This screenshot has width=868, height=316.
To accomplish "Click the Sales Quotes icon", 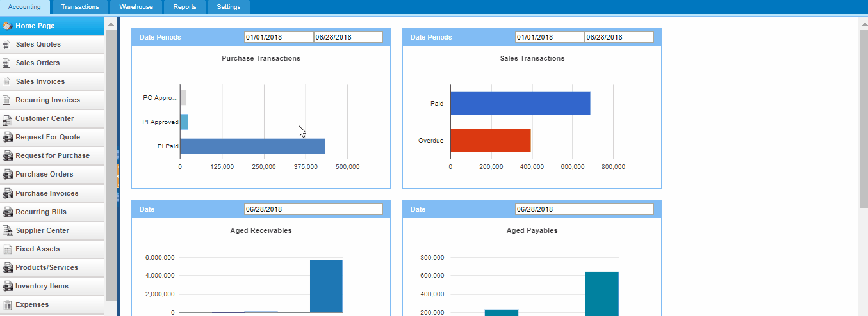I will [x=8, y=45].
